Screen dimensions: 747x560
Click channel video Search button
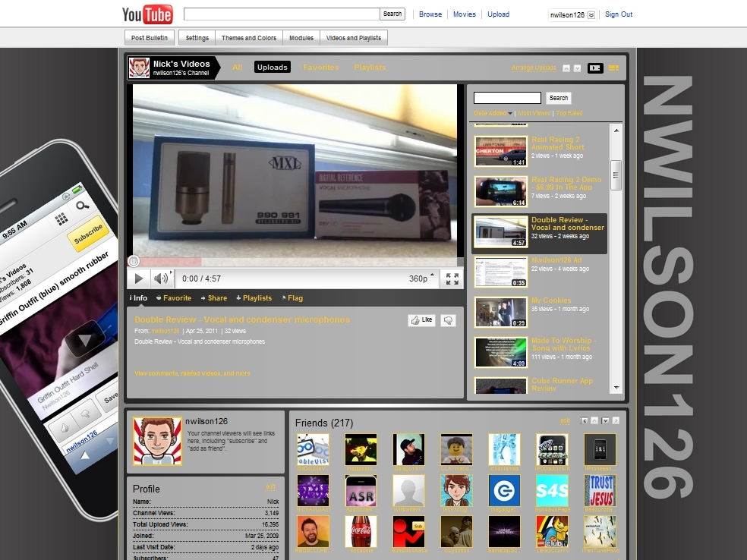(x=558, y=98)
